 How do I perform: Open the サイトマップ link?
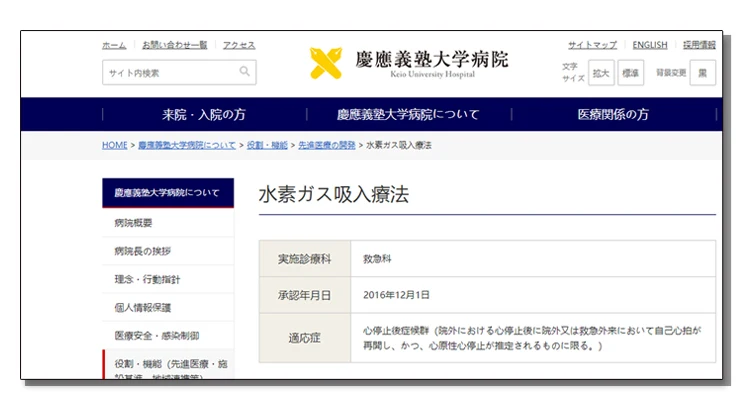(592, 45)
